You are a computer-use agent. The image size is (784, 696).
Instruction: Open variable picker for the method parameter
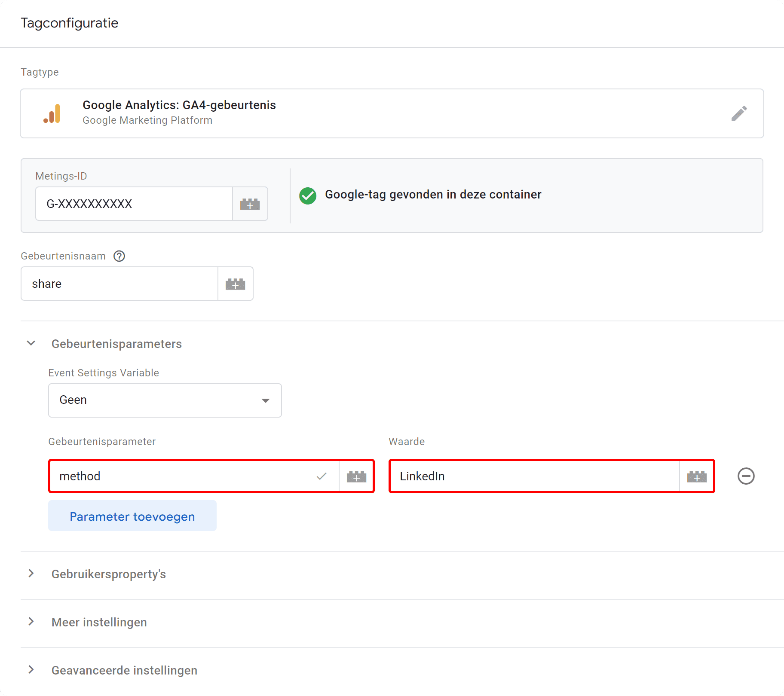(356, 476)
